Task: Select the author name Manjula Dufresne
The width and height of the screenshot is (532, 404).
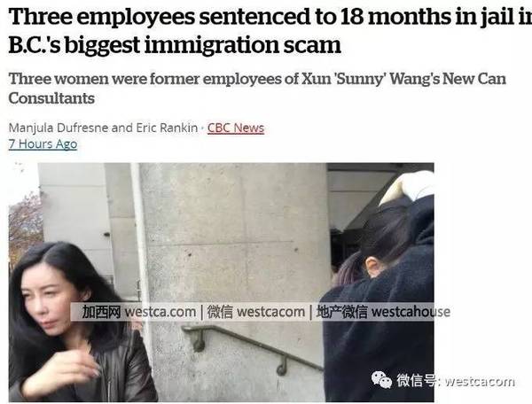Action: 59,128
